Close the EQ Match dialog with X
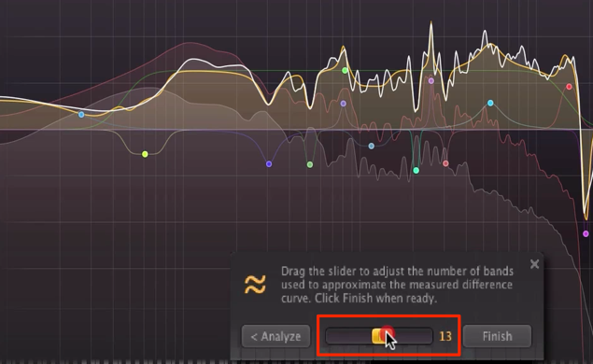 pos(534,264)
